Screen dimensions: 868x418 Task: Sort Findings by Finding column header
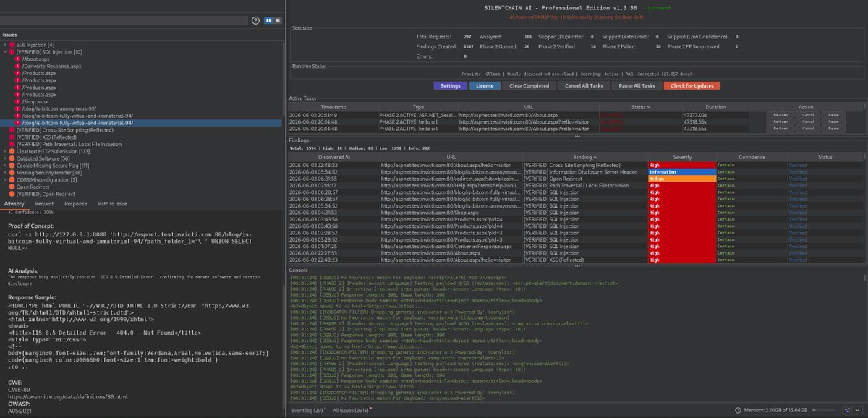click(584, 157)
